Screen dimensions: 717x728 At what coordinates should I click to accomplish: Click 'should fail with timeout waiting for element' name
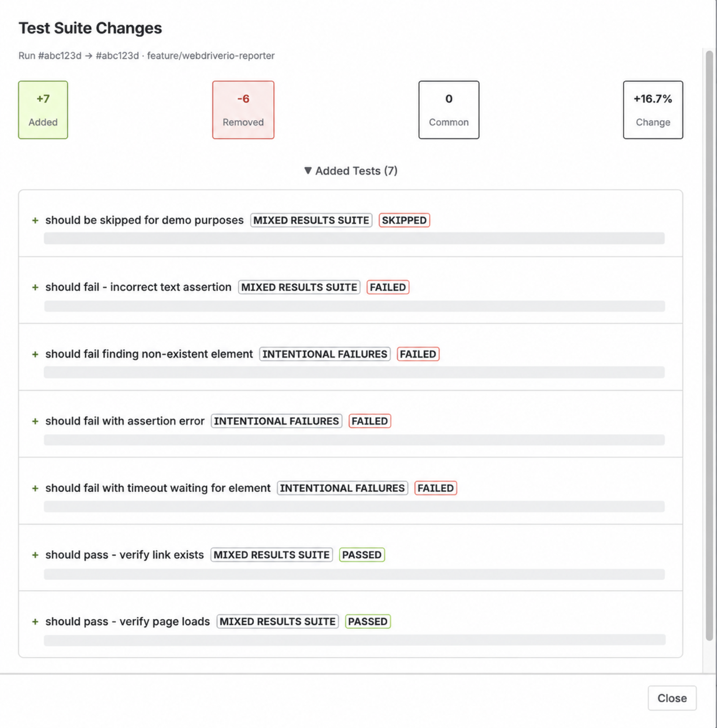(158, 488)
